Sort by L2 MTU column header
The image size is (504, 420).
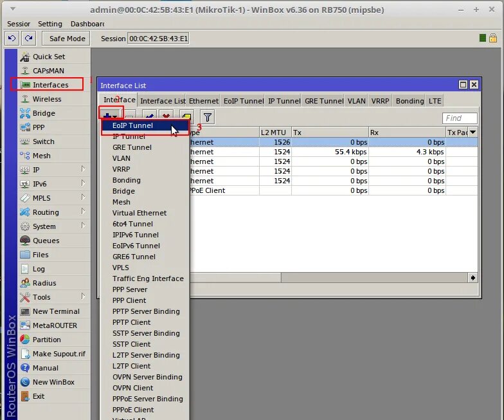275,132
